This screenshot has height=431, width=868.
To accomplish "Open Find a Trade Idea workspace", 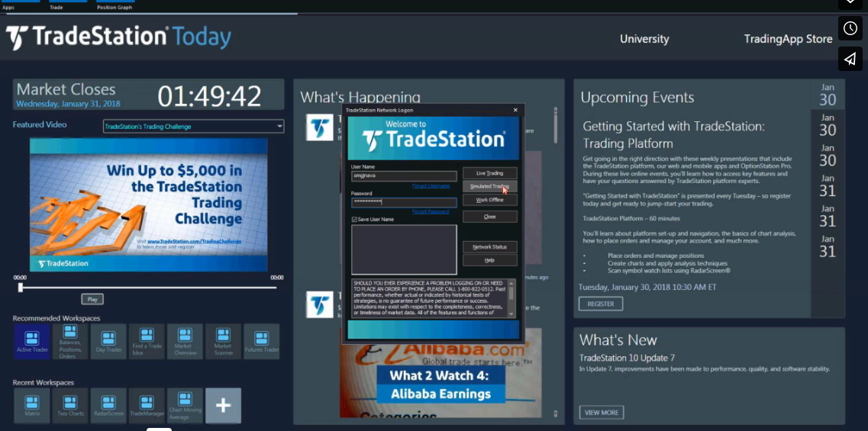I will (147, 342).
